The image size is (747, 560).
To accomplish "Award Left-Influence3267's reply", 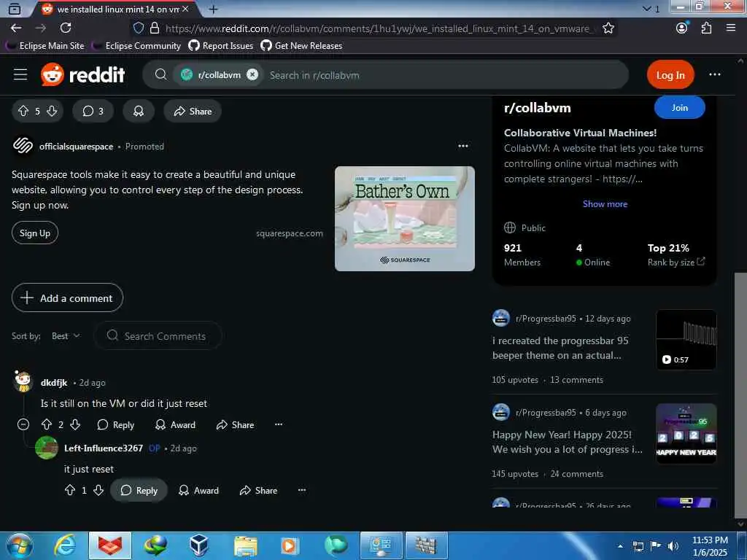I will pyautogui.click(x=198, y=490).
